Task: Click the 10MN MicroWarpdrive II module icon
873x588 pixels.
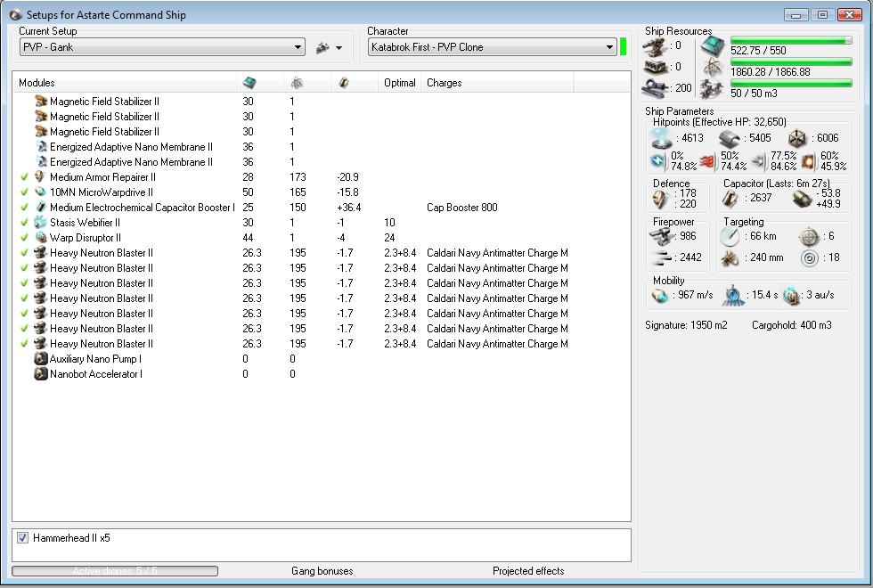Action: [x=40, y=192]
